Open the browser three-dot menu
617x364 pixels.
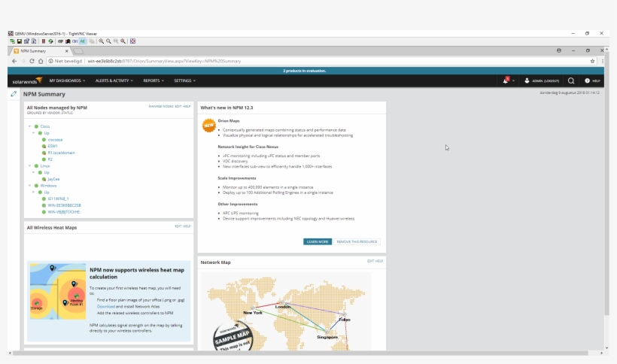[x=602, y=61]
